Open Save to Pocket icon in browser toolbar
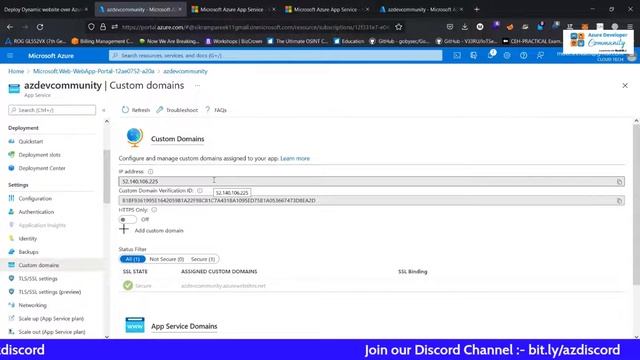Image resolution: width=640 pixels, height=360 pixels. point(450,27)
